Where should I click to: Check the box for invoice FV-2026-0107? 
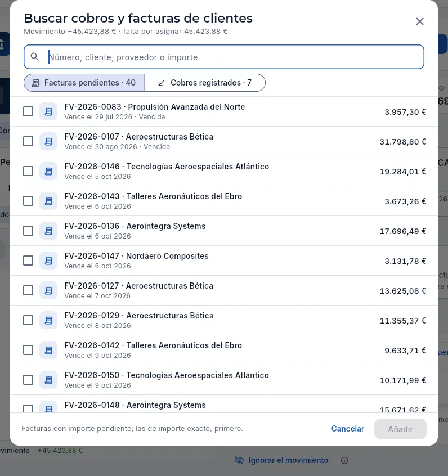(28, 141)
